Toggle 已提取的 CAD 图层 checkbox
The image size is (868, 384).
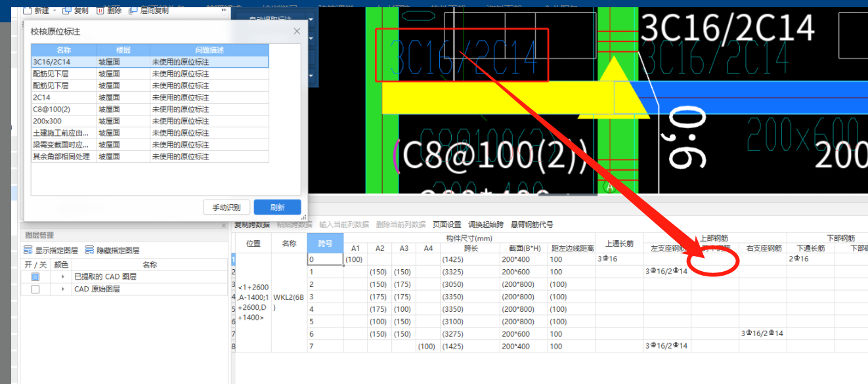(35, 277)
